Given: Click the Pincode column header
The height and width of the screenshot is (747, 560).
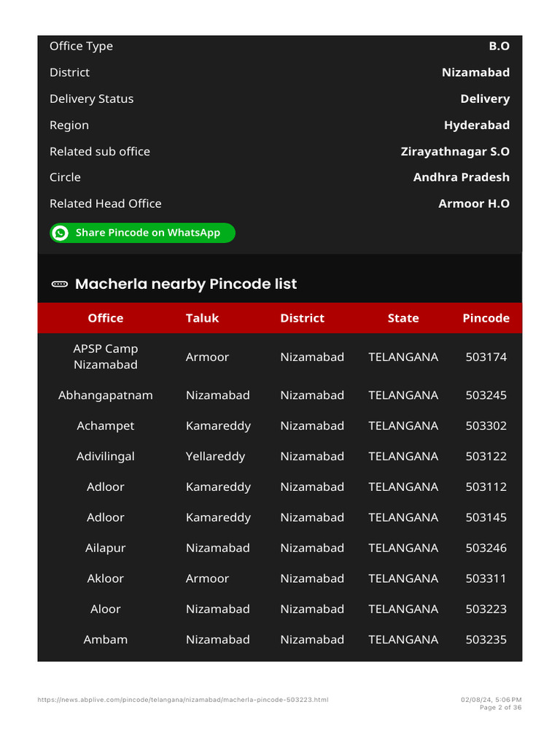Looking at the screenshot, I should pyautogui.click(x=486, y=318).
